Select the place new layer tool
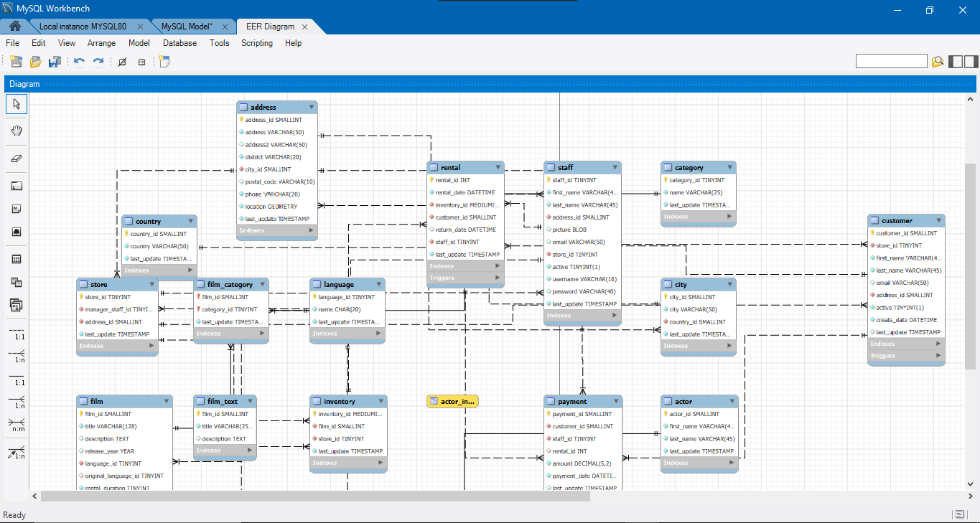The width and height of the screenshot is (980, 523). click(x=17, y=186)
